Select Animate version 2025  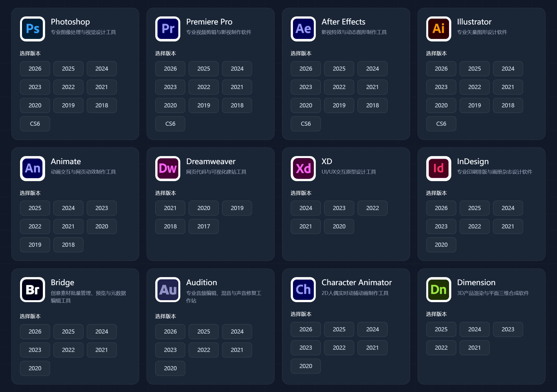coord(35,208)
